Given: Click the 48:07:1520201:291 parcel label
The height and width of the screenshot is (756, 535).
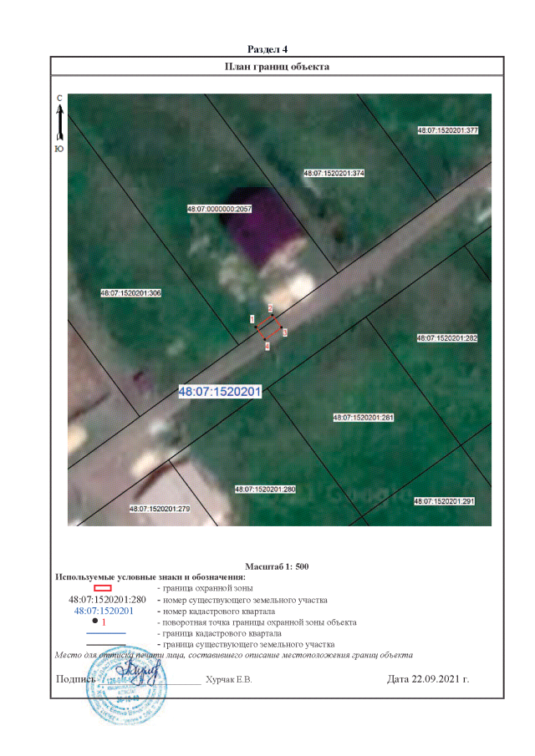Looking at the screenshot, I should pos(444,501).
